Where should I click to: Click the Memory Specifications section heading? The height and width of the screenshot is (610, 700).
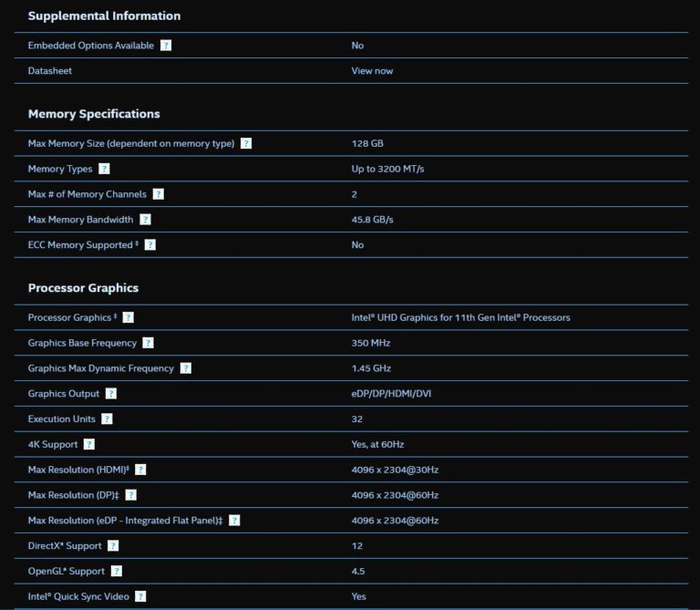coord(94,114)
